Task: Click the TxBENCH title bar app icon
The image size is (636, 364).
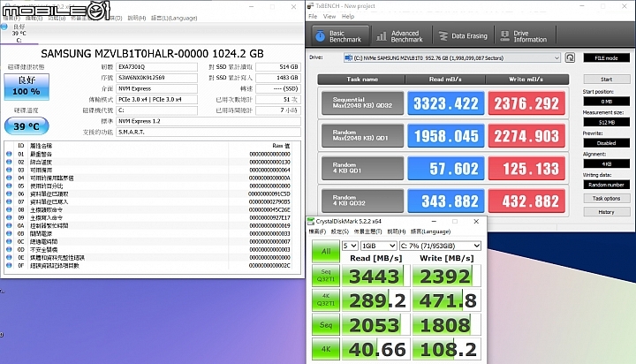Action: click(310, 5)
